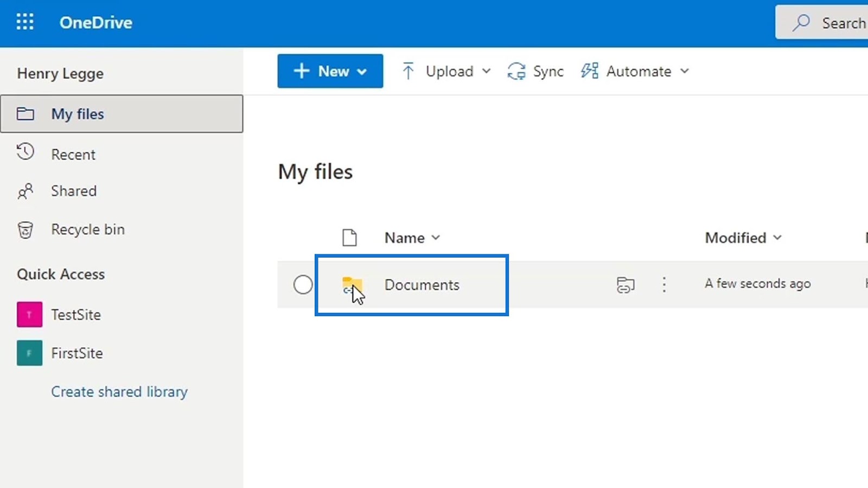The height and width of the screenshot is (488, 868).
Task: Open FirstSite quick access link
Action: (x=77, y=353)
